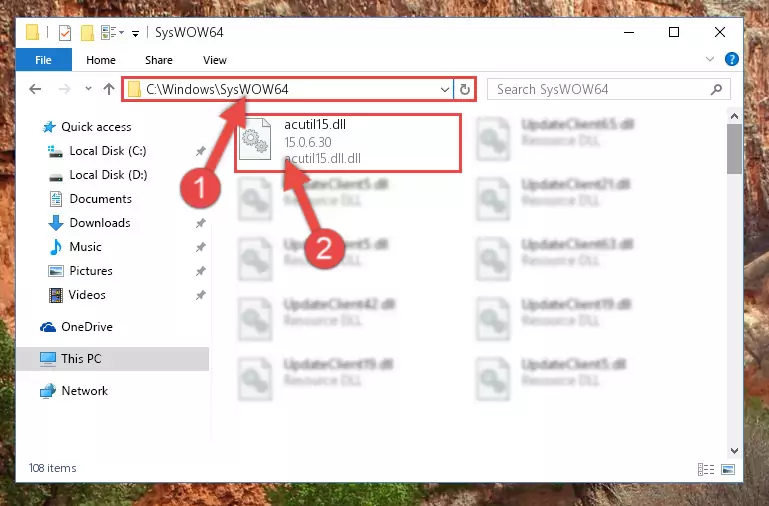This screenshot has width=769, height=506.
Task: Switch to large icons view in status bar
Action: click(x=728, y=469)
